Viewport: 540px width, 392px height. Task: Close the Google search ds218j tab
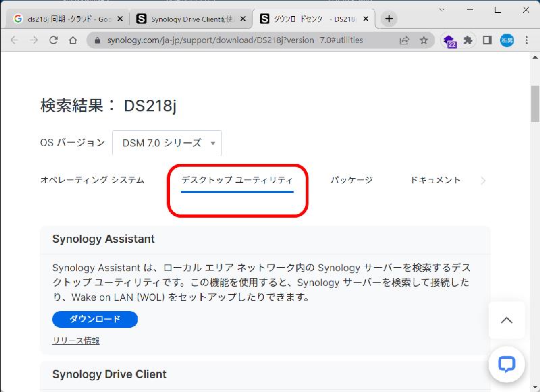click(x=120, y=19)
